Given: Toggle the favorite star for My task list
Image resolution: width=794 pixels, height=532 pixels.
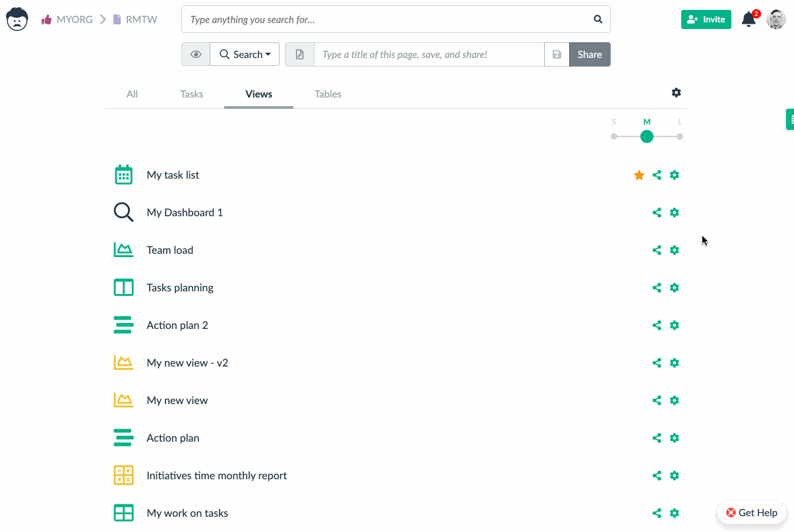Looking at the screenshot, I should point(639,175).
